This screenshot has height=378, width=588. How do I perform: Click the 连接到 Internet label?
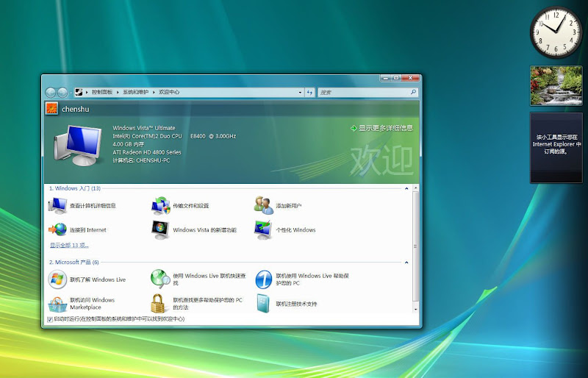87,230
